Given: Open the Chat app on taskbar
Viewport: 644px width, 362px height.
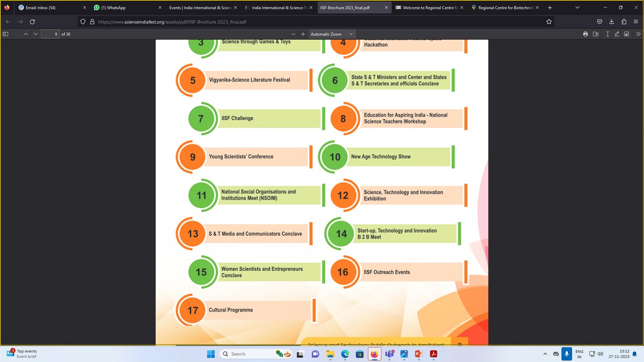Looking at the screenshot, I should 315,354.
